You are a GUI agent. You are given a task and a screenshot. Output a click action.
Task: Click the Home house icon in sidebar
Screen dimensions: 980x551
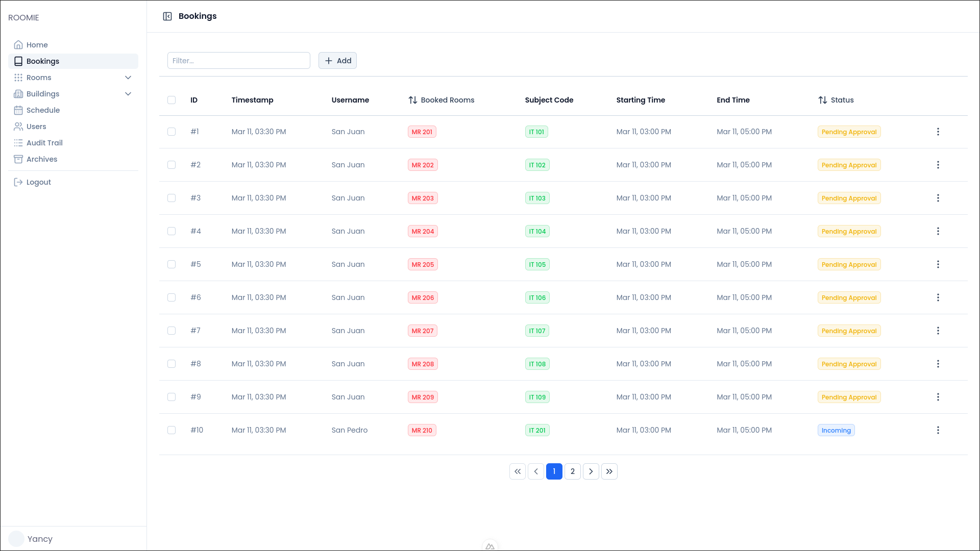click(18, 45)
